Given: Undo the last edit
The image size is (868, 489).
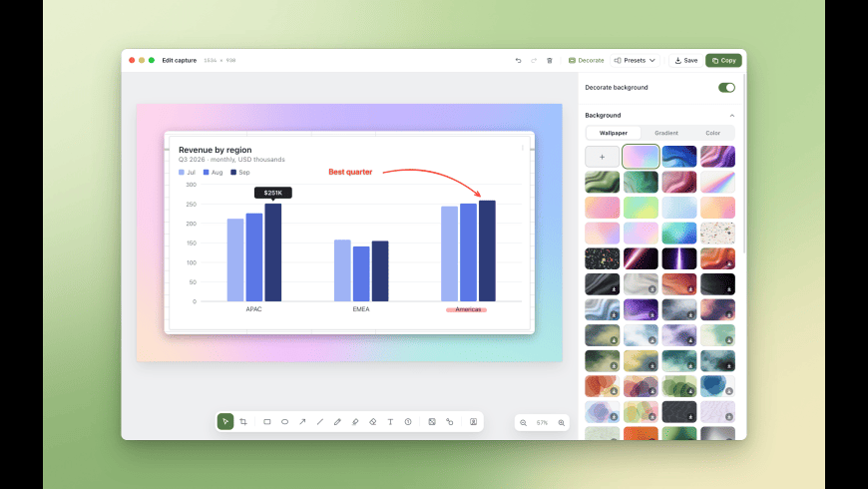Looking at the screenshot, I should point(518,60).
